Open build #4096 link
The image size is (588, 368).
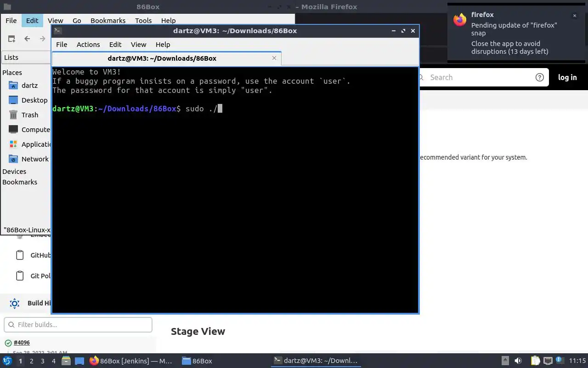click(x=22, y=343)
